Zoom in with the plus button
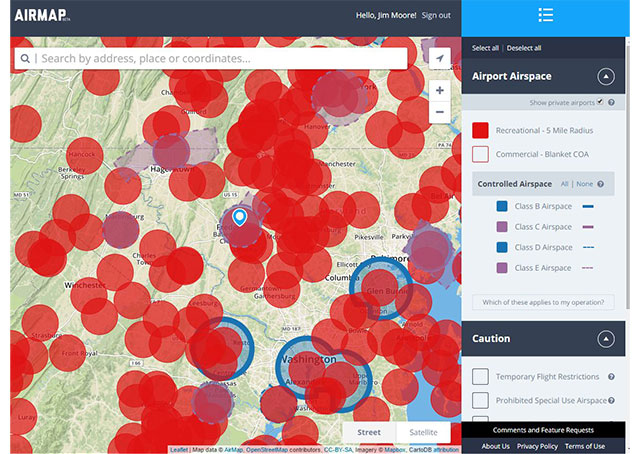This screenshot has height=454, width=640. [x=440, y=90]
